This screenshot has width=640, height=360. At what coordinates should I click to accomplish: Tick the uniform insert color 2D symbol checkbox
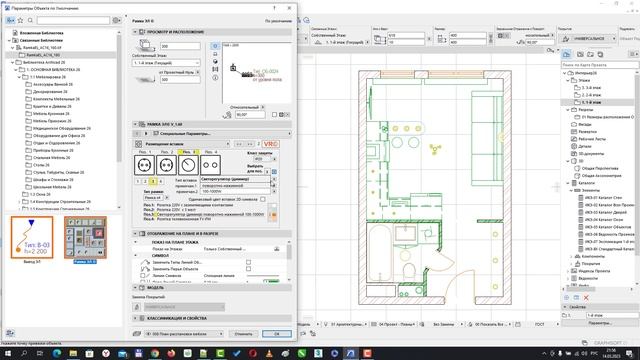point(263,199)
